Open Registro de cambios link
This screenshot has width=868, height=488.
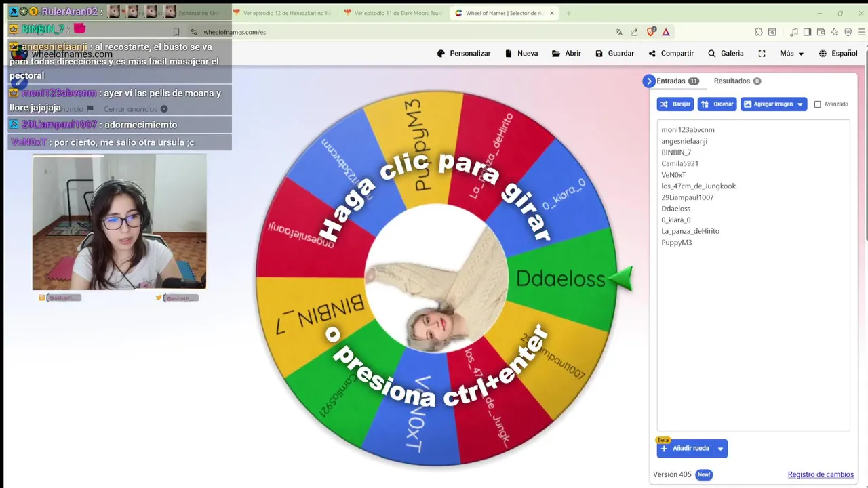(x=821, y=474)
